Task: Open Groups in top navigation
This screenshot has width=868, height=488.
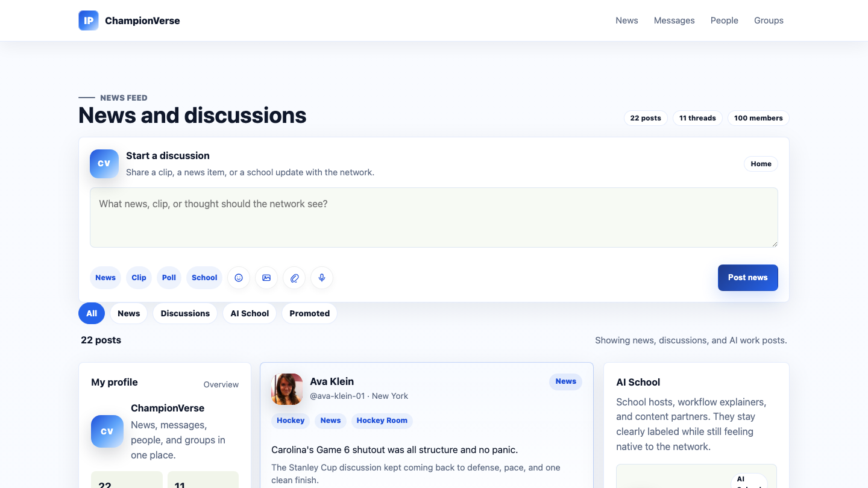Action: (769, 20)
